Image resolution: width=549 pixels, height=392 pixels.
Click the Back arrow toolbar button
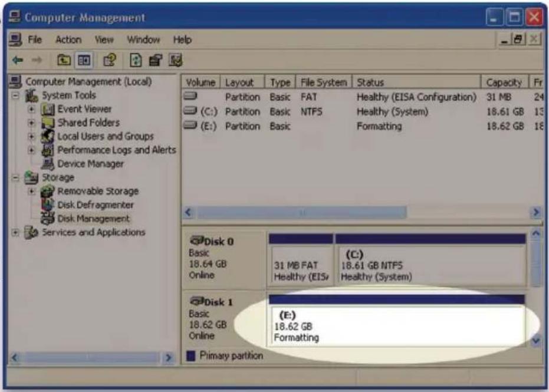click(18, 60)
